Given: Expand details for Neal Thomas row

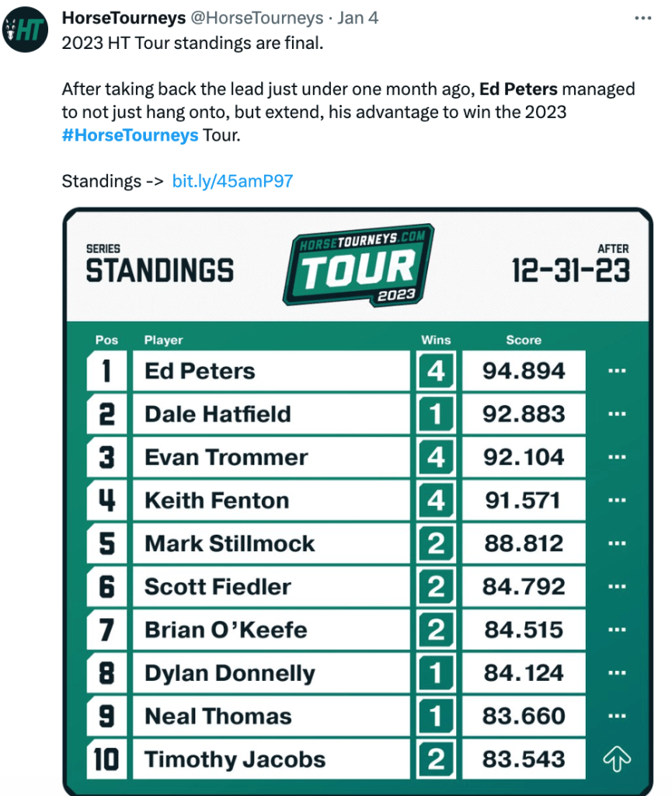Looking at the screenshot, I should pos(617,716).
